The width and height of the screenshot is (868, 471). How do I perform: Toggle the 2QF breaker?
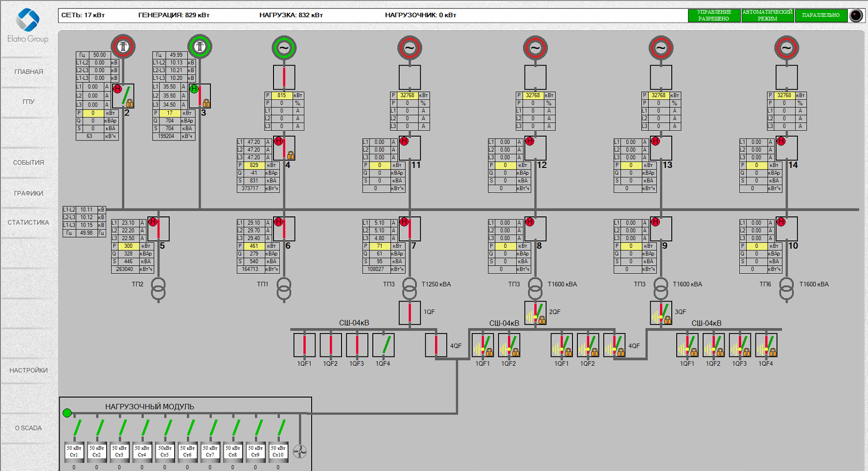click(535, 313)
